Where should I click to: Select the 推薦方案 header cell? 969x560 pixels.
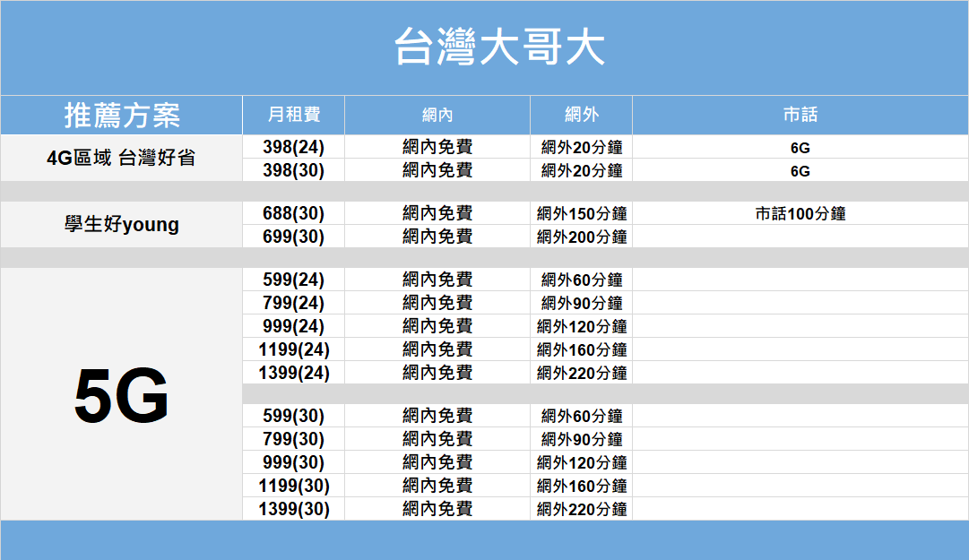coord(122,116)
